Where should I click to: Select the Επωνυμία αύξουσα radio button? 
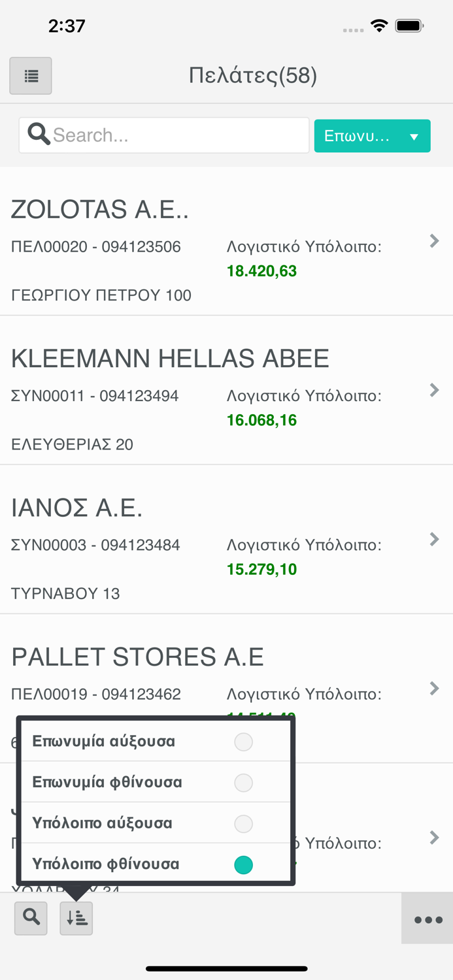(243, 742)
